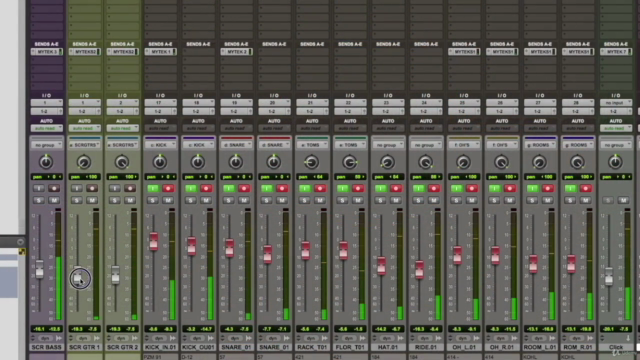Open the MYTEK send on KICK_IN.01
Screen dimensions: 640x360
(x=160, y=52)
